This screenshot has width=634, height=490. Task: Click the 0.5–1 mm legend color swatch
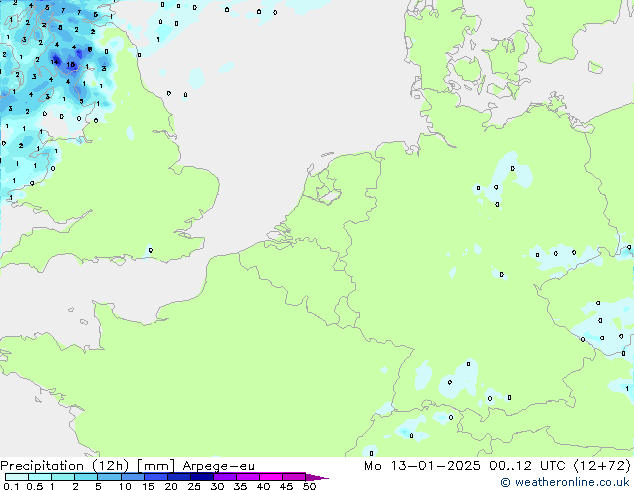[40, 477]
